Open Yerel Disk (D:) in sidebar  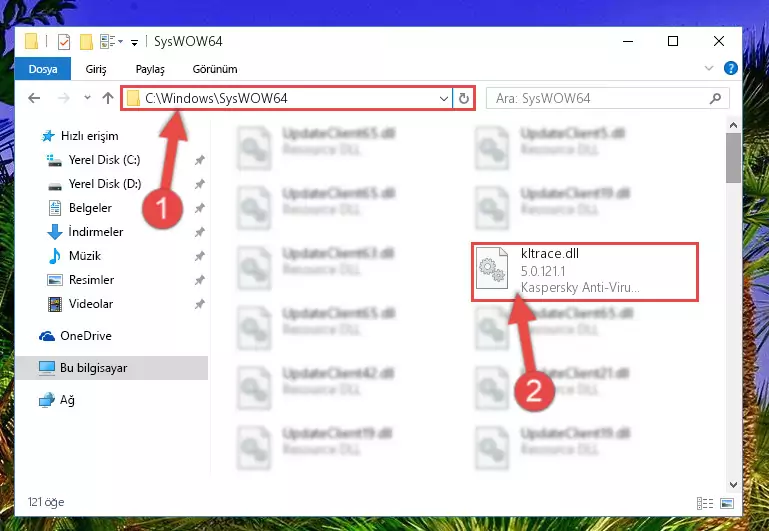[x=105, y=184]
